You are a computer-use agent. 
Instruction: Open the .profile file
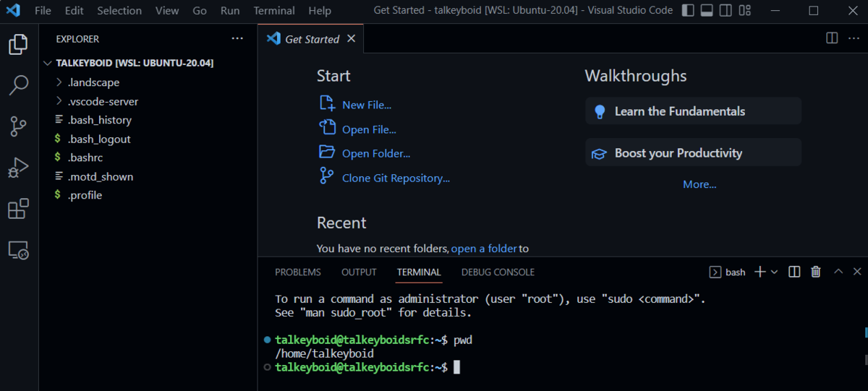click(148, 195)
